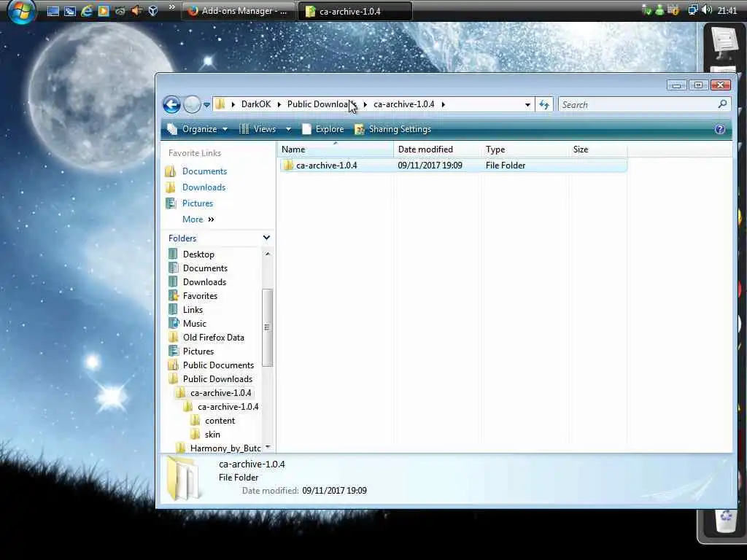
Task: Select Documents in the Folders tree
Action: (205, 268)
